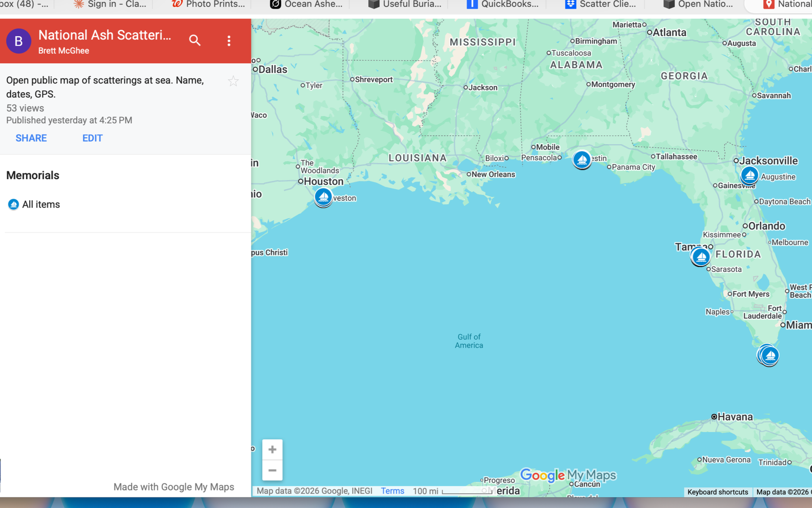Click the Dallas city label
Image resolution: width=812 pixels, height=508 pixels.
tap(273, 70)
